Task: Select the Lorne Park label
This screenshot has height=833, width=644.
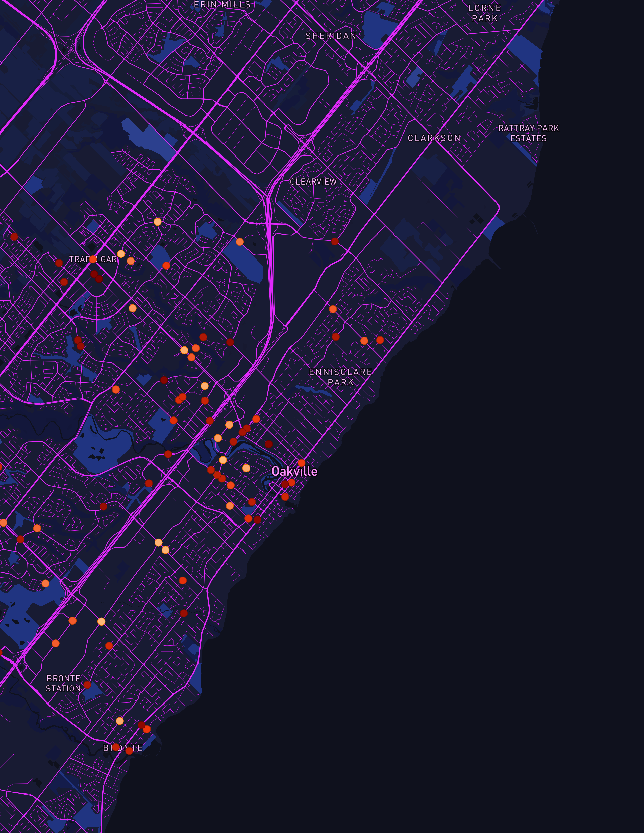Action: click(485, 13)
